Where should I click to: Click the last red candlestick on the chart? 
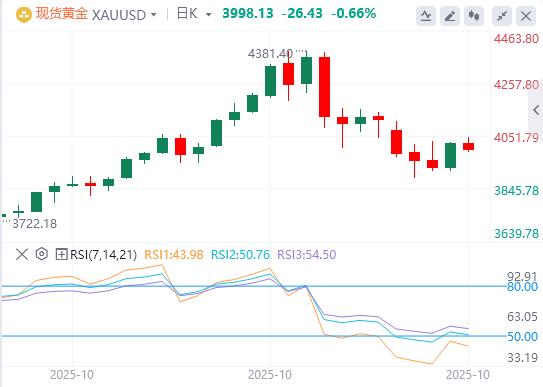pos(469,146)
